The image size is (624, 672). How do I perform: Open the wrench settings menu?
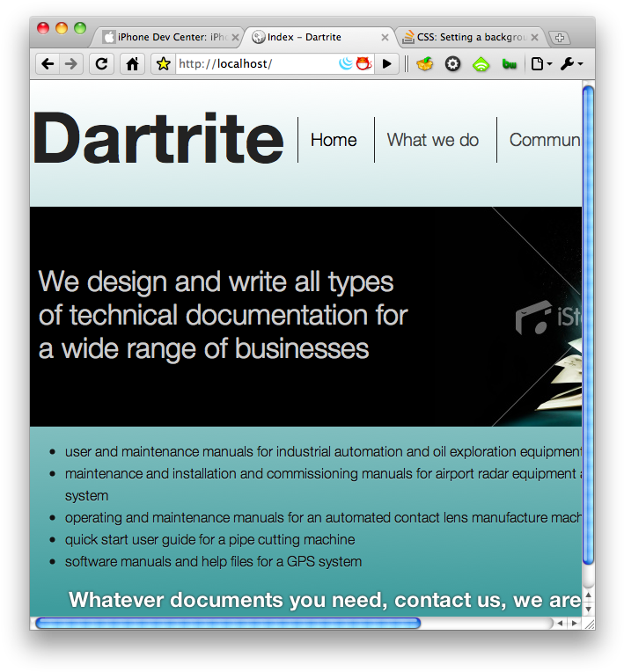coord(571,63)
